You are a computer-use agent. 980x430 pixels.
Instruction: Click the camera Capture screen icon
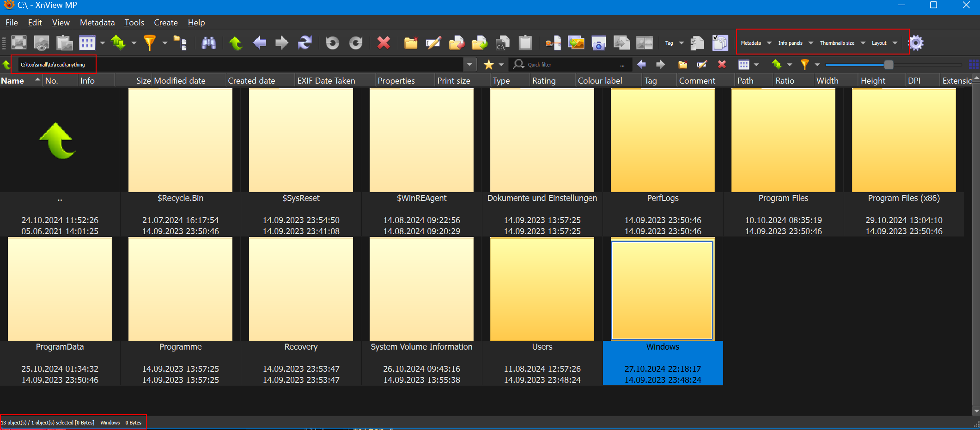(x=598, y=43)
